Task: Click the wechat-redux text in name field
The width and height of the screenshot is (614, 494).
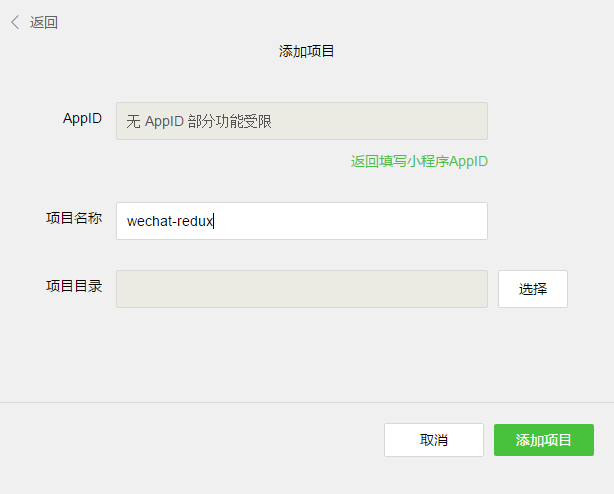Action: pyautogui.click(x=170, y=221)
